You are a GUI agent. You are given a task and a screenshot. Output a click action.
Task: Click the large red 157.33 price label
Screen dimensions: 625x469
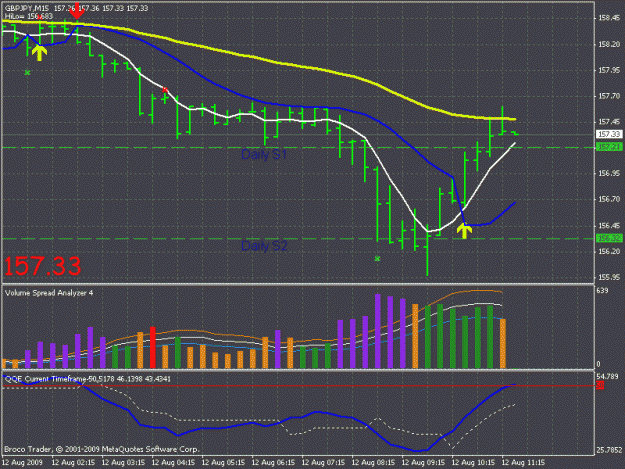[43, 266]
